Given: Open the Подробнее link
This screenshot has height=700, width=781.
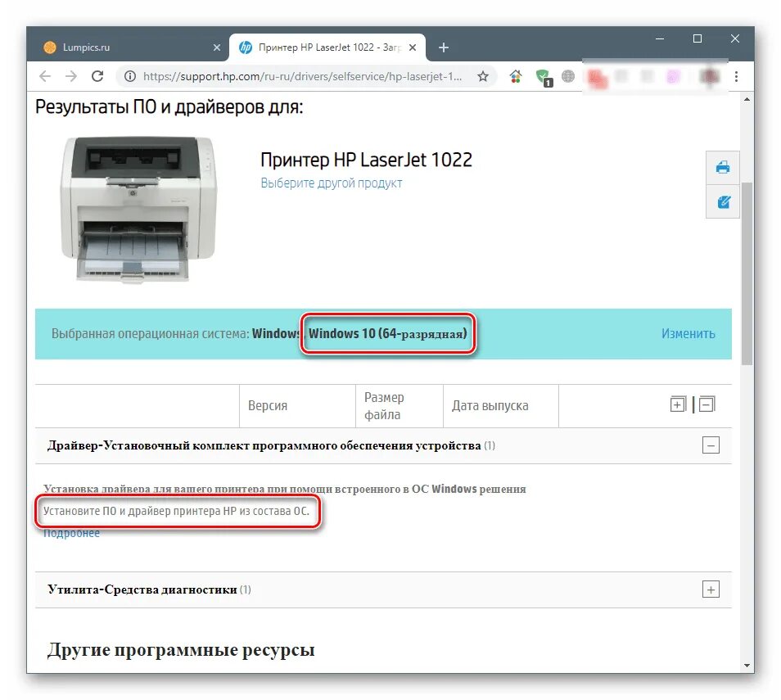Looking at the screenshot, I should tap(72, 533).
